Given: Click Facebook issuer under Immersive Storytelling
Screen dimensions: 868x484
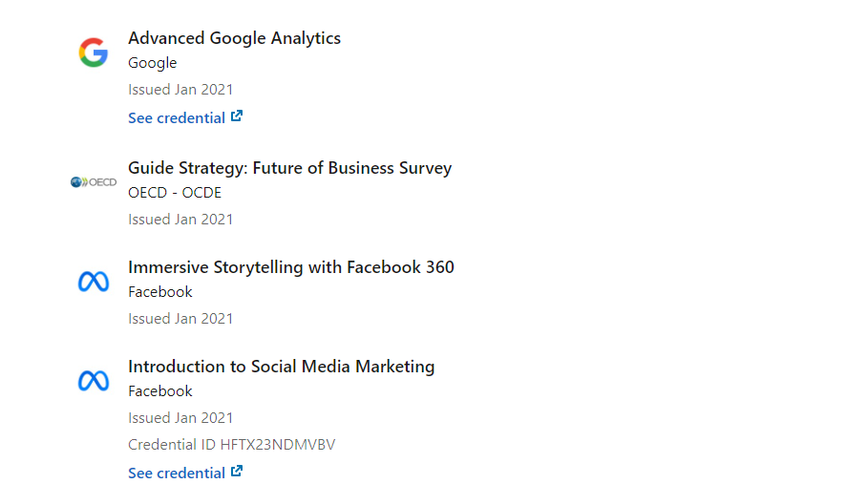Looking at the screenshot, I should (x=160, y=291).
